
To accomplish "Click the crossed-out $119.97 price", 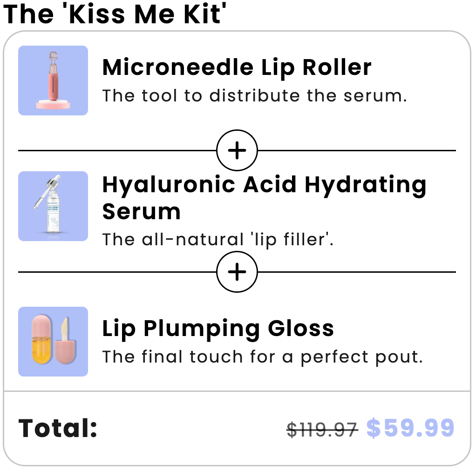I will [322, 430].
